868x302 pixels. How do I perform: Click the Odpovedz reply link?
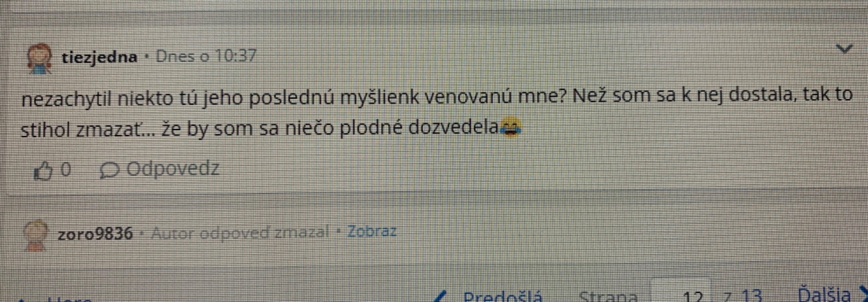coord(173,169)
